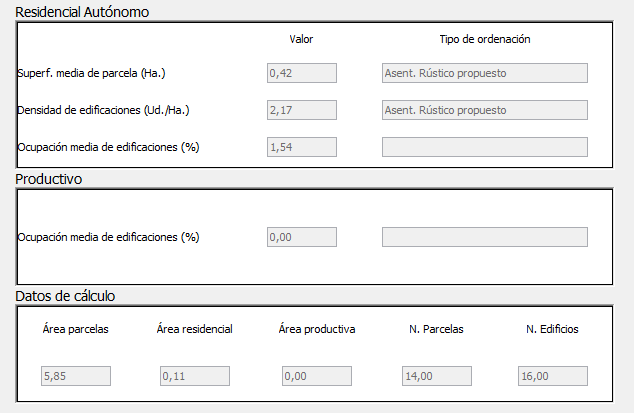This screenshot has height=413, width=634.
Task: Select the Área productiva field showing 0,00
Action: (x=317, y=376)
